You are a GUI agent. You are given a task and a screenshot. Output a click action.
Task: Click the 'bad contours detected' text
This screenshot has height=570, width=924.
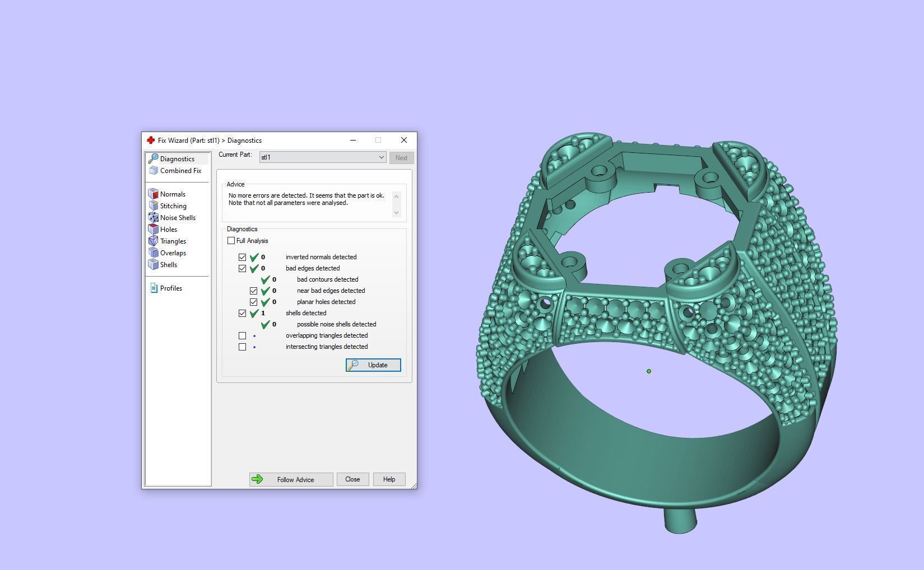pyautogui.click(x=327, y=279)
